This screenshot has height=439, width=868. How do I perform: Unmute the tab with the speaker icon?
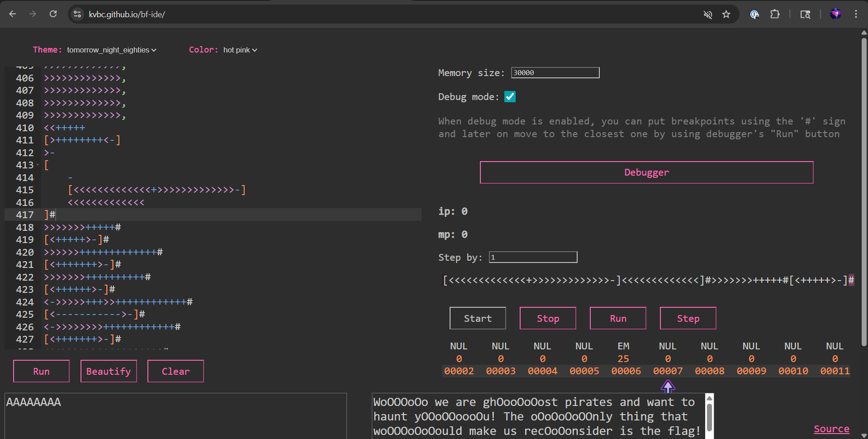(x=708, y=14)
